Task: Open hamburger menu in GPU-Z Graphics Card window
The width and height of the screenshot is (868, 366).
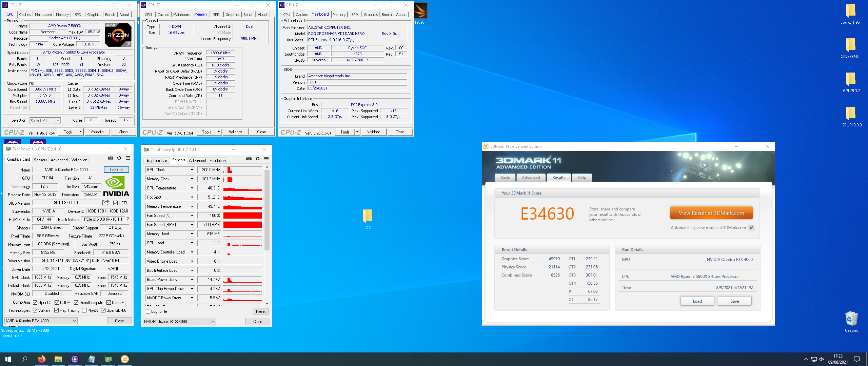Action: pos(128,158)
